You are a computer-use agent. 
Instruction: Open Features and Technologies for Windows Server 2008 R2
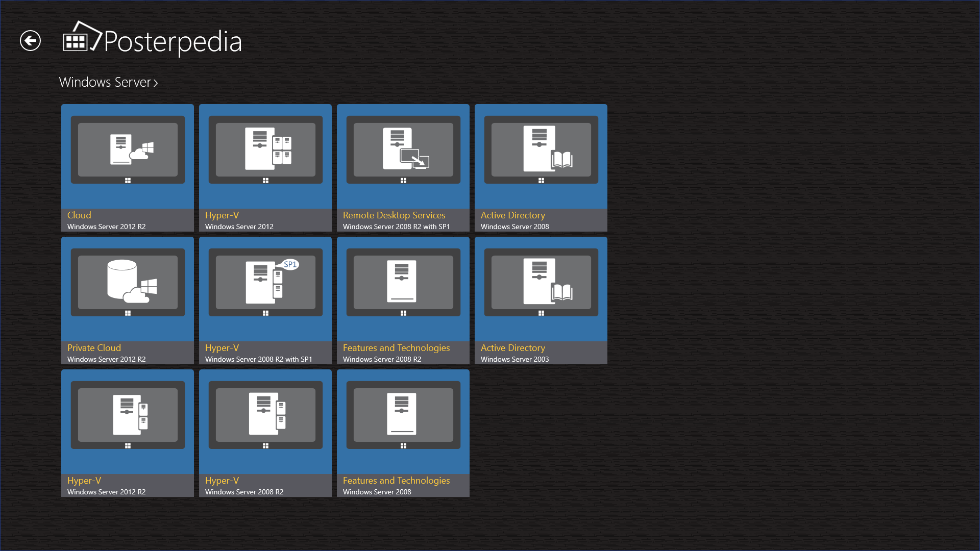[403, 300]
